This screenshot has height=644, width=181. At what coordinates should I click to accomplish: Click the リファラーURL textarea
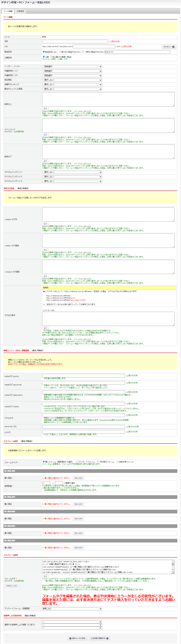pos(108,319)
